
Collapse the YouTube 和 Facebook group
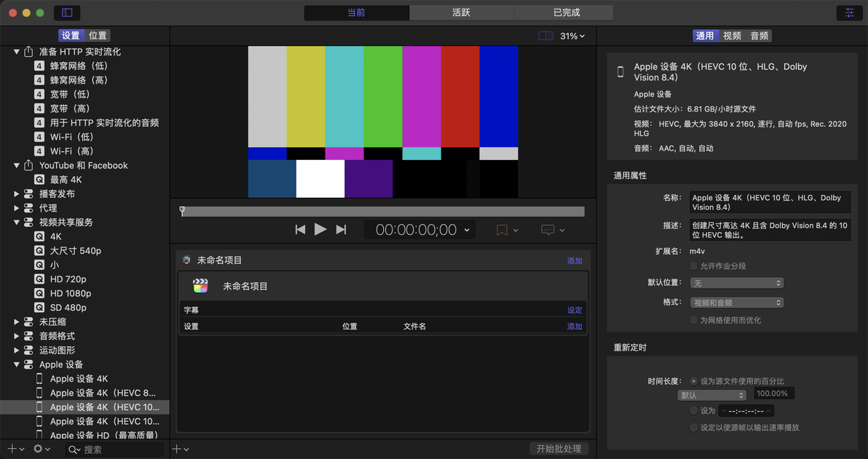point(17,165)
